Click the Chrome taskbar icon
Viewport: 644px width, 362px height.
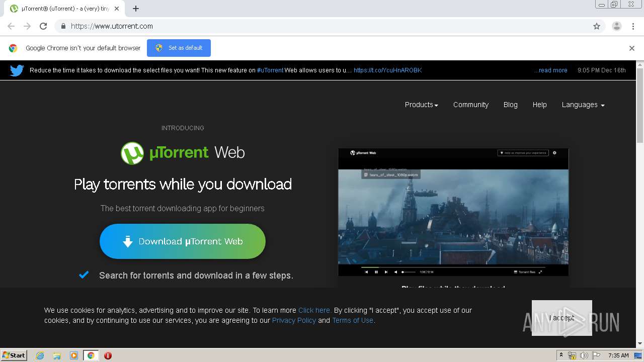[x=91, y=355]
